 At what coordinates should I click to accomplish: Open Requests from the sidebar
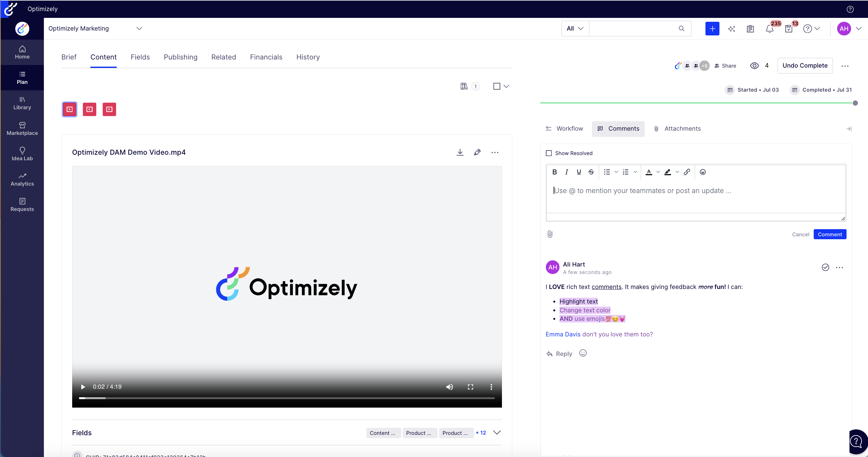22,205
